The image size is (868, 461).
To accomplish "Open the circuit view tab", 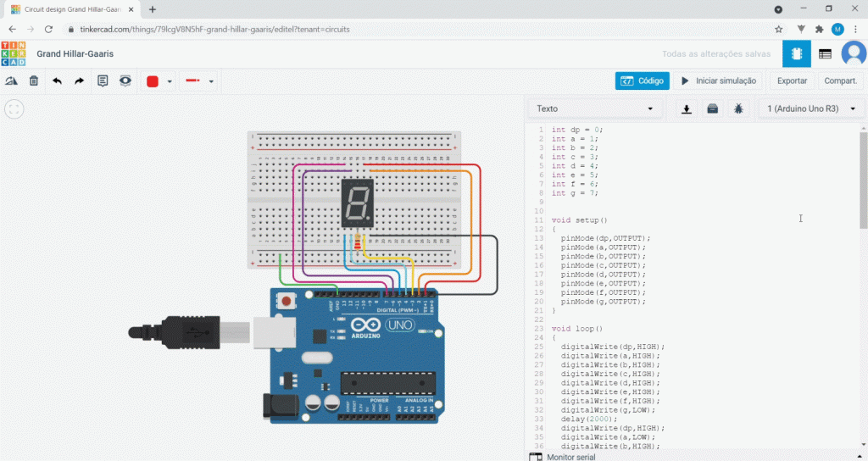I will click(x=796, y=54).
